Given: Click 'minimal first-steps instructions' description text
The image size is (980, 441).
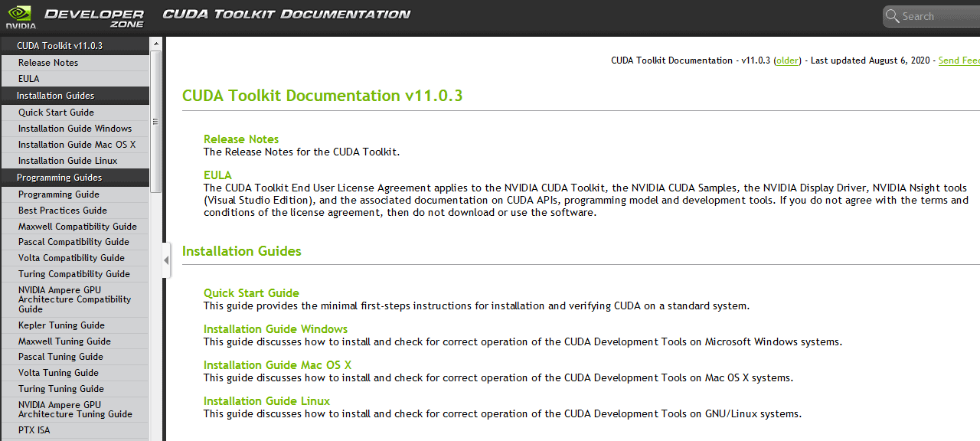Looking at the screenshot, I should point(476,305).
